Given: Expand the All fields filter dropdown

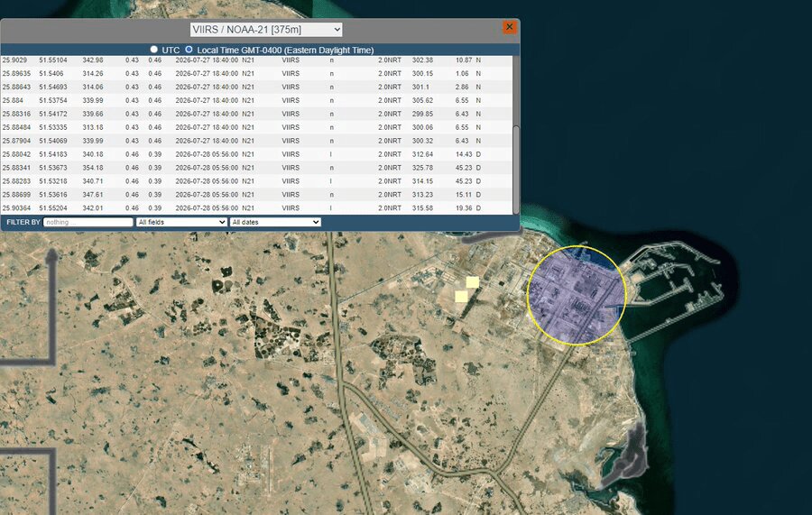Looking at the screenshot, I should click(x=181, y=222).
